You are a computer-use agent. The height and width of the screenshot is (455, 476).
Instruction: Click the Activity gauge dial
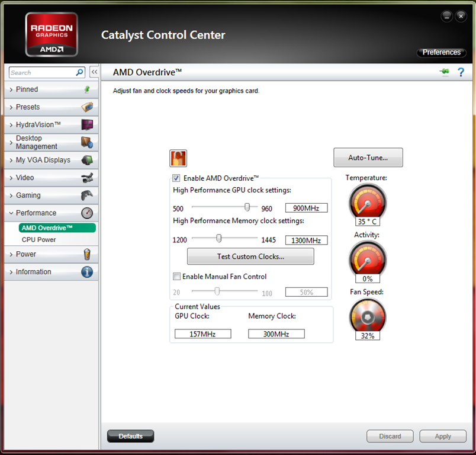coord(367,259)
